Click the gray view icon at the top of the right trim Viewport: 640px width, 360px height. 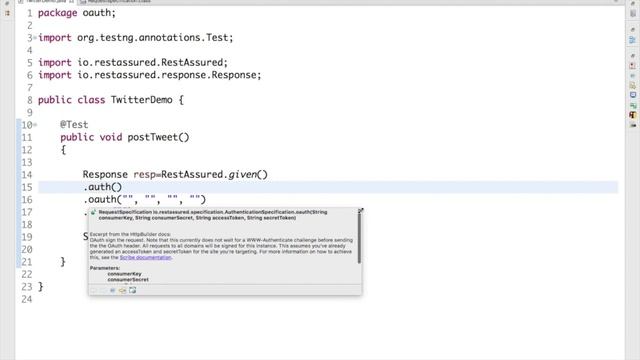[x=633, y=13]
